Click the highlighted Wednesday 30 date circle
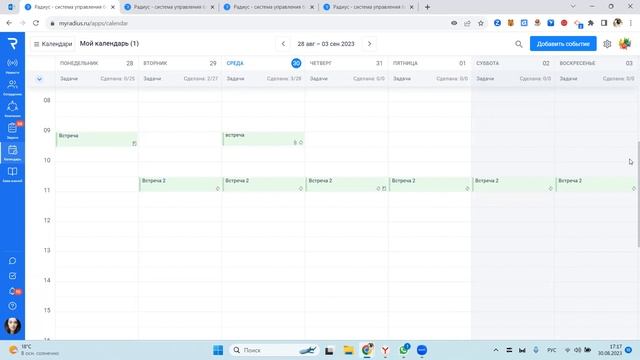 [x=296, y=63]
